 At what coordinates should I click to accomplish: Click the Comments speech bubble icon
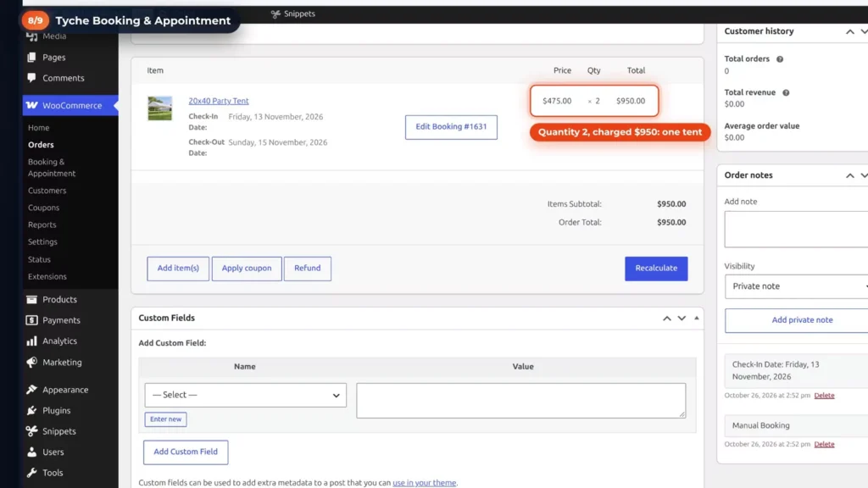pyautogui.click(x=31, y=78)
